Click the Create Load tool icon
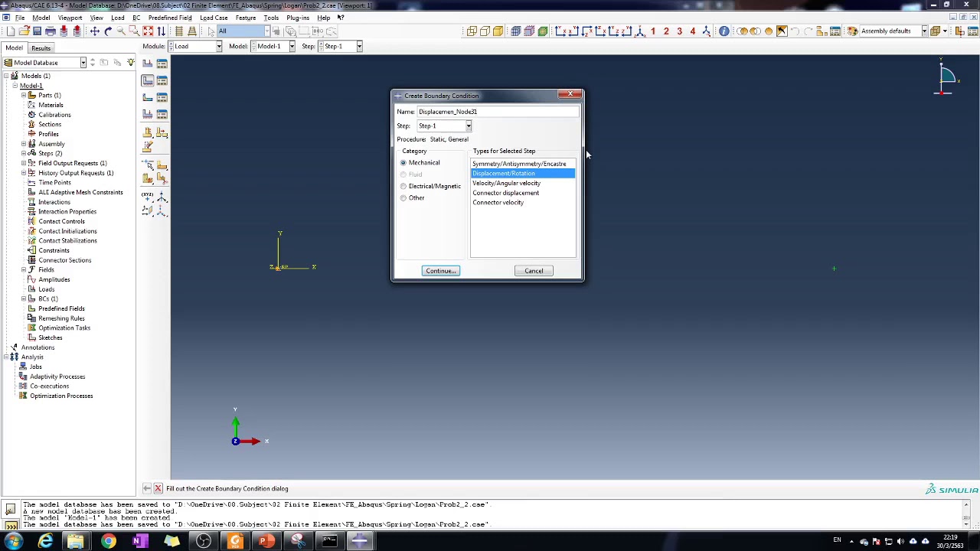Viewport: 980px width, 551px height. point(148,64)
